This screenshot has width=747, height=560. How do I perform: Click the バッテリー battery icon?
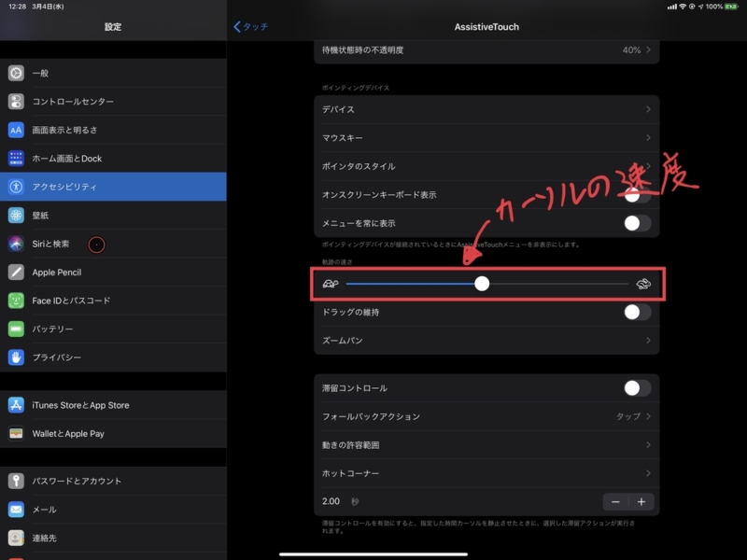[16, 329]
